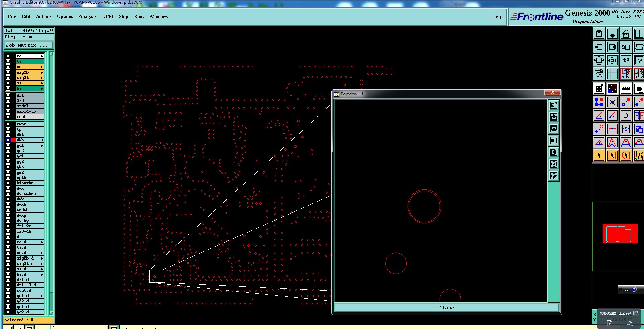Select the dwkszbzb layer name

click(x=30, y=194)
